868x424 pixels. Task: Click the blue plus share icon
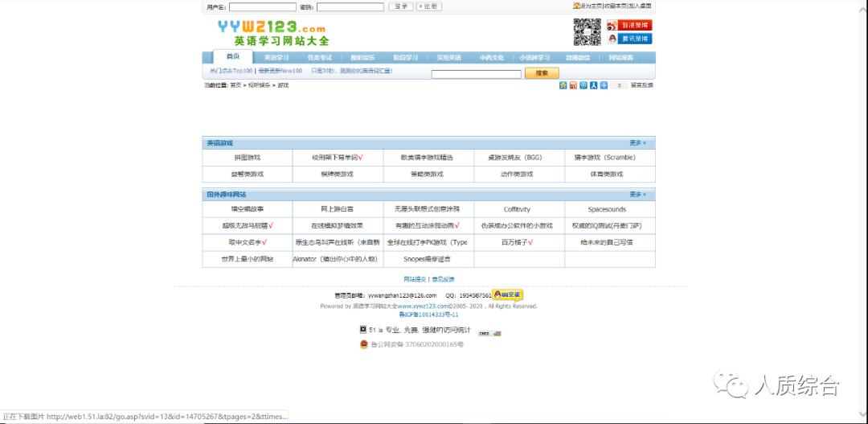click(x=604, y=85)
